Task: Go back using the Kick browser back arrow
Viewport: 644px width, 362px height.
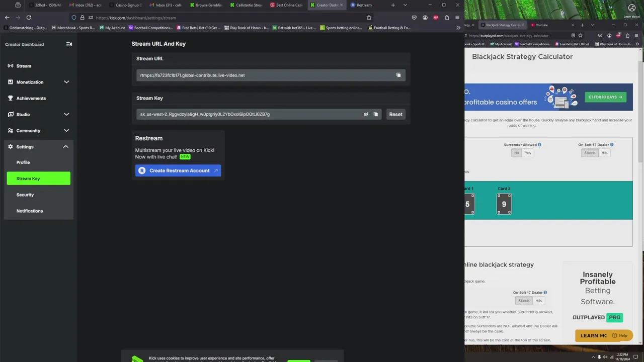Action: point(7,18)
